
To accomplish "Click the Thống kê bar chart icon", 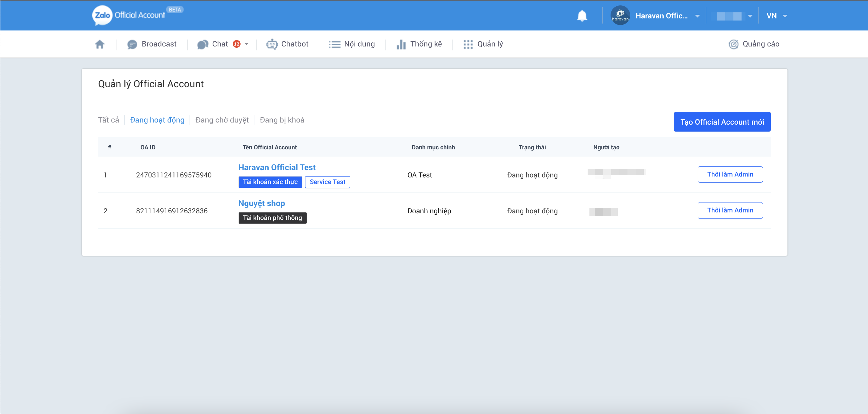I will [x=401, y=44].
